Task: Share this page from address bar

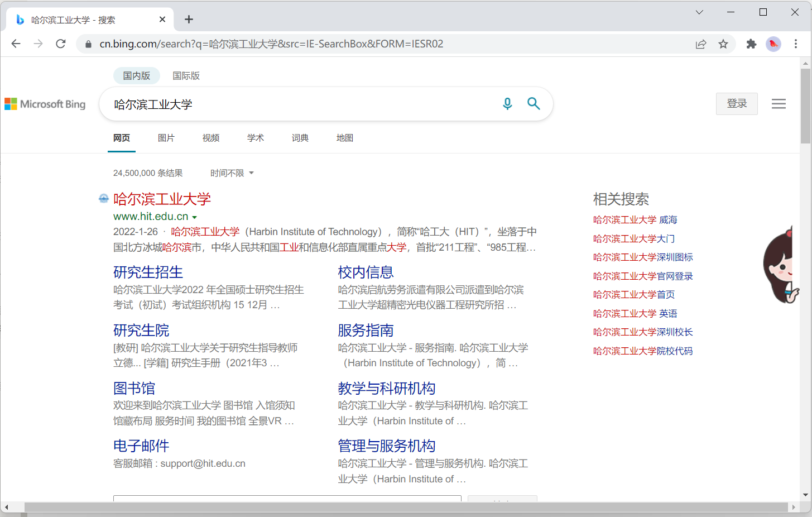Action: [701, 44]
